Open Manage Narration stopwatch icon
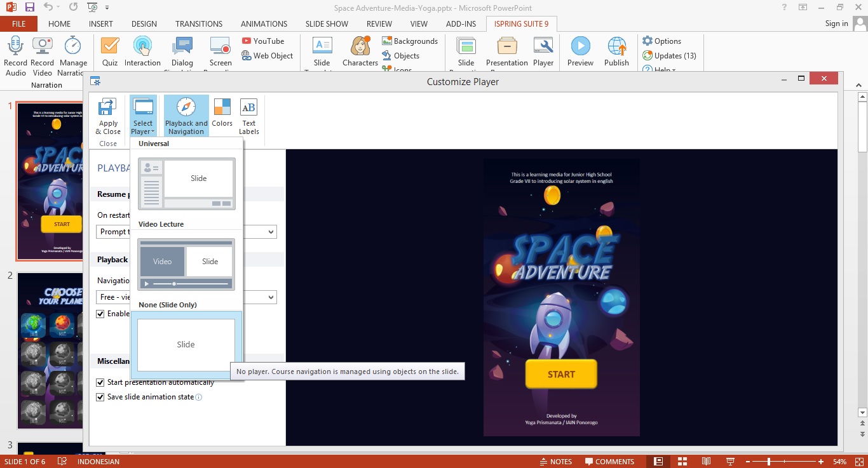Viewport: 868px width, 468px height. tap(73, 46)
